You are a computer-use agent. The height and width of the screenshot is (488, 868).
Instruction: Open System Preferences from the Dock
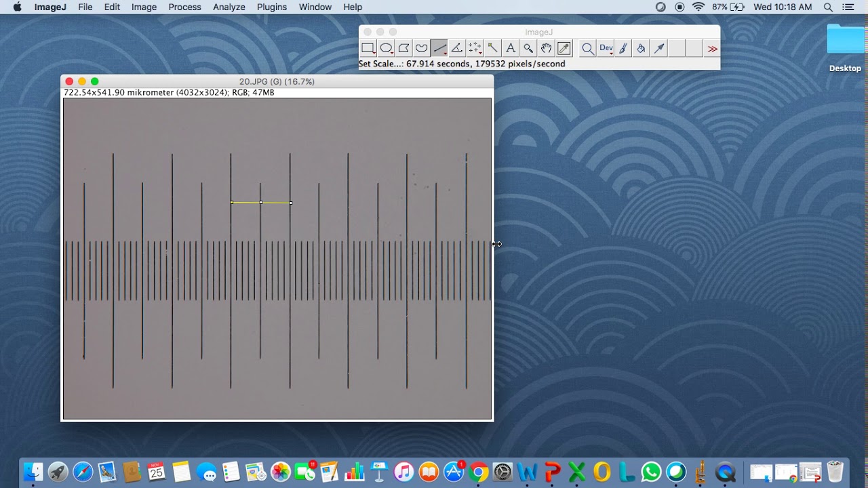pyautogui.click(x=502, y=471)
